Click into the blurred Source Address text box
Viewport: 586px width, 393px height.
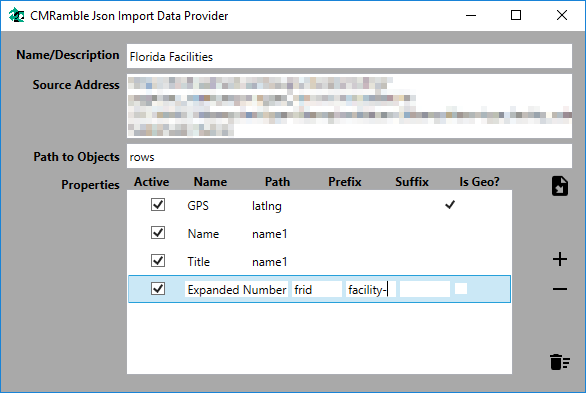tap(349, 106)
